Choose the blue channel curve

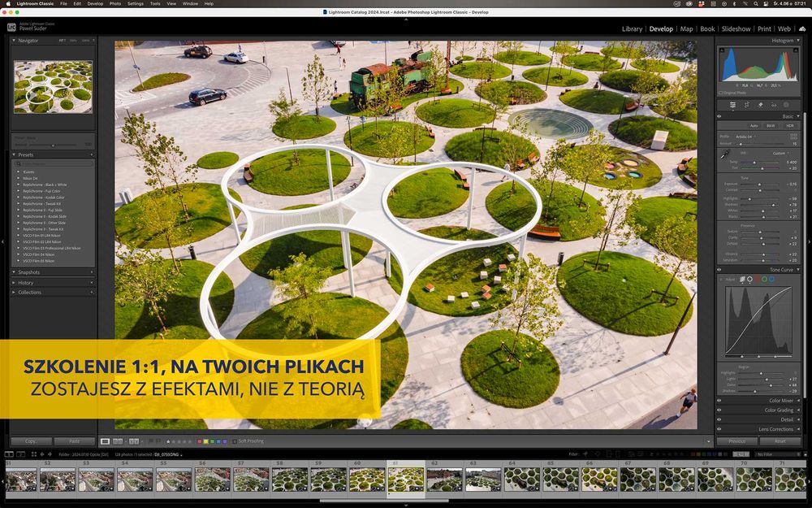[x=771, y=280]
